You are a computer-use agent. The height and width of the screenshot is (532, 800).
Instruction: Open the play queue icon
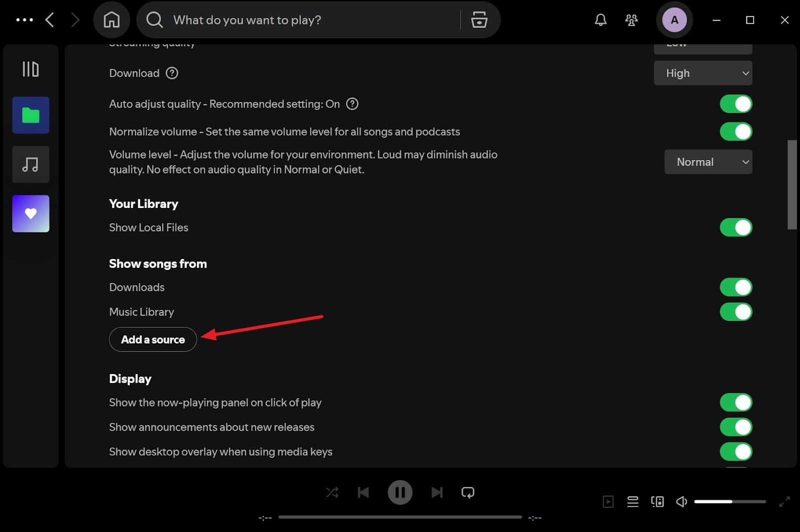point(633,501)
